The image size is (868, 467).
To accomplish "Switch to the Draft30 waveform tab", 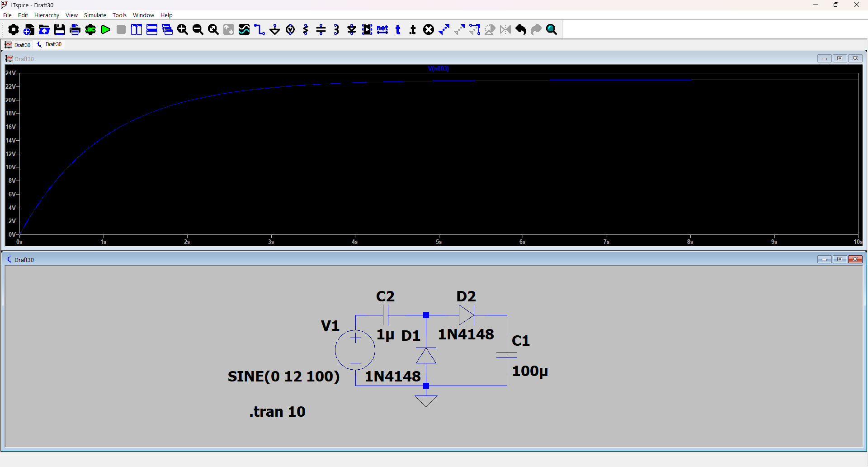I will [18, 45].
